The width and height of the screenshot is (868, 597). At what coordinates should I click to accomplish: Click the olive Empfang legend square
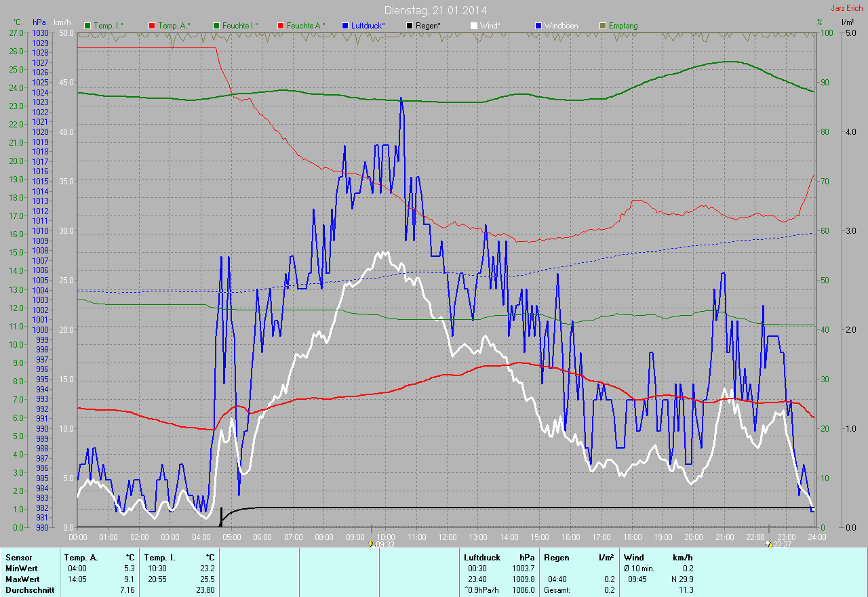click(602, 26)
